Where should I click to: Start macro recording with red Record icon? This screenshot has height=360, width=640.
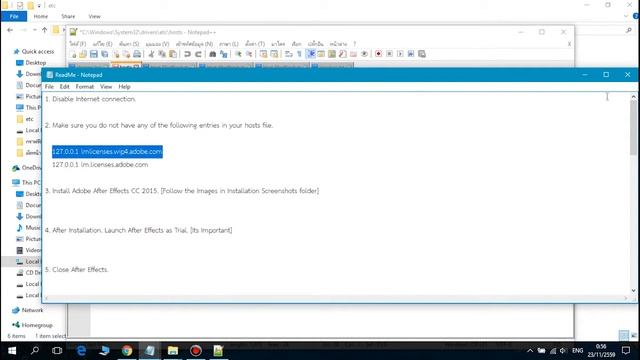pos(379,54)
